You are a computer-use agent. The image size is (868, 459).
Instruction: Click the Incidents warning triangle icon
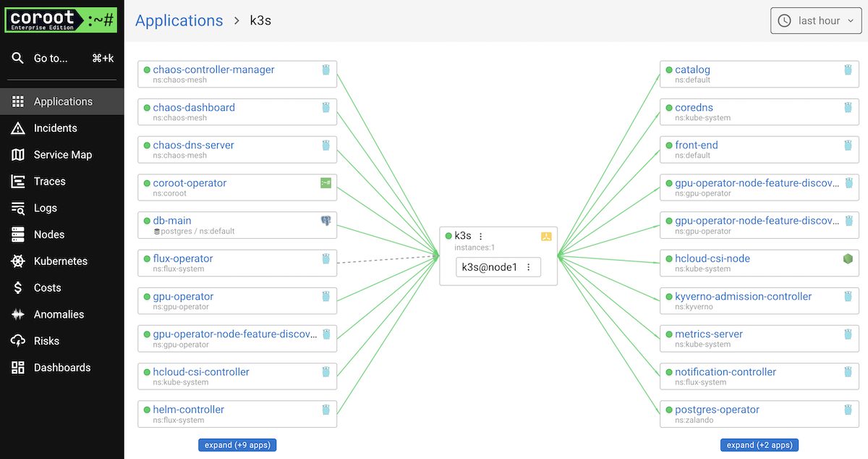[18, 128]
